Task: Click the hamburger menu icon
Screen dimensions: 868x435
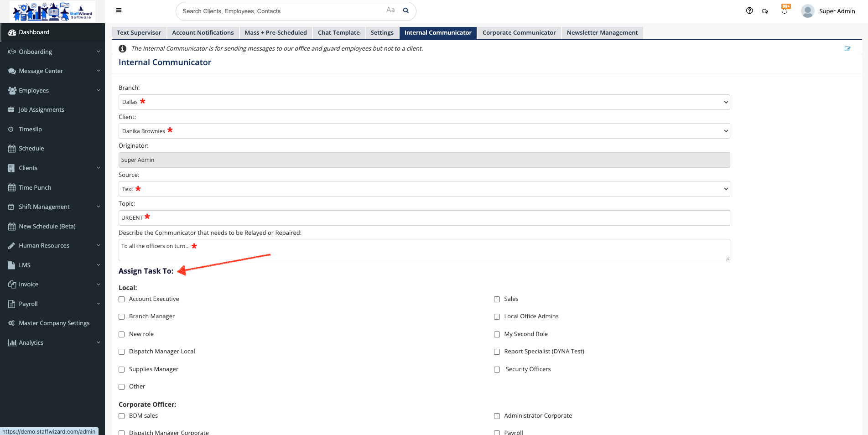Action: point(119,10)
